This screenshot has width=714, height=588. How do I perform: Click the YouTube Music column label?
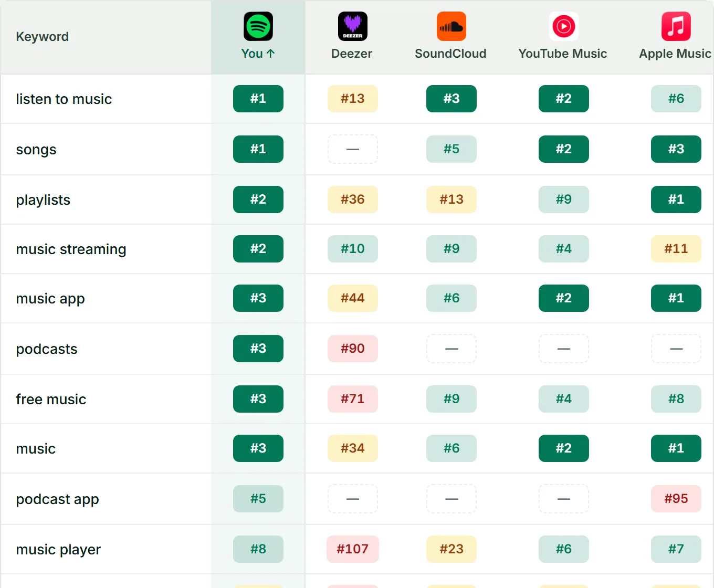click(x=563, y=54)
